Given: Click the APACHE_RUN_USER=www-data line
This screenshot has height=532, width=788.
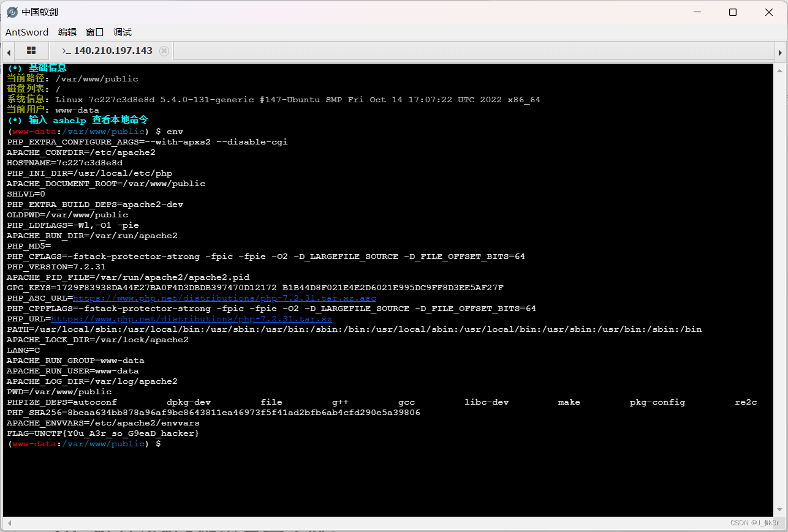Looking at the screenshot, I should click(x=72, y=371).
